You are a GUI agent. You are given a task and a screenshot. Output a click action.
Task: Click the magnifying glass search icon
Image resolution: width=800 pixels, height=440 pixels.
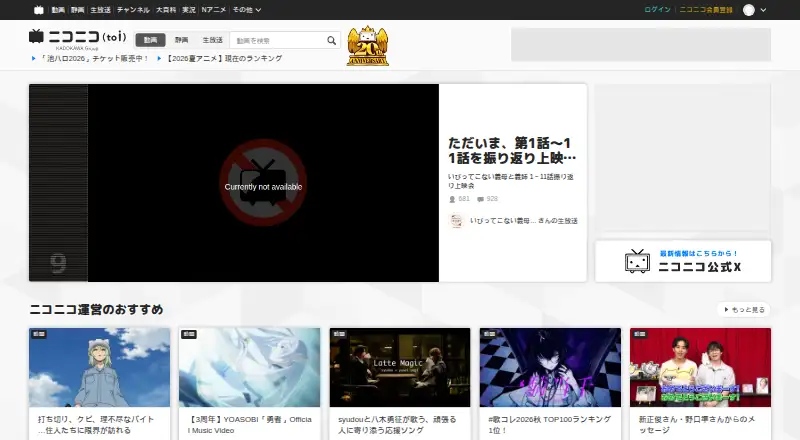[332, 40]
